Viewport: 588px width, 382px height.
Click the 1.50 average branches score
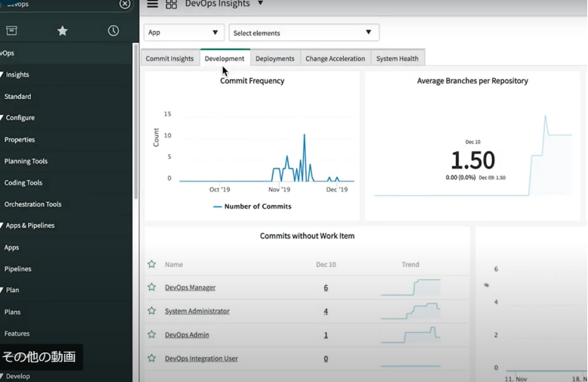point(473,160)
